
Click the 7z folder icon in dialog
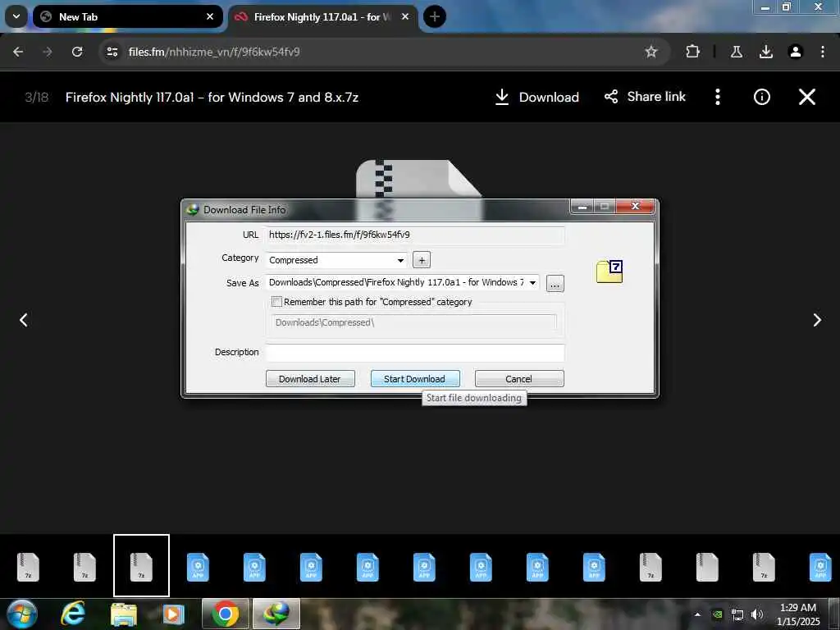coord(609,271)
